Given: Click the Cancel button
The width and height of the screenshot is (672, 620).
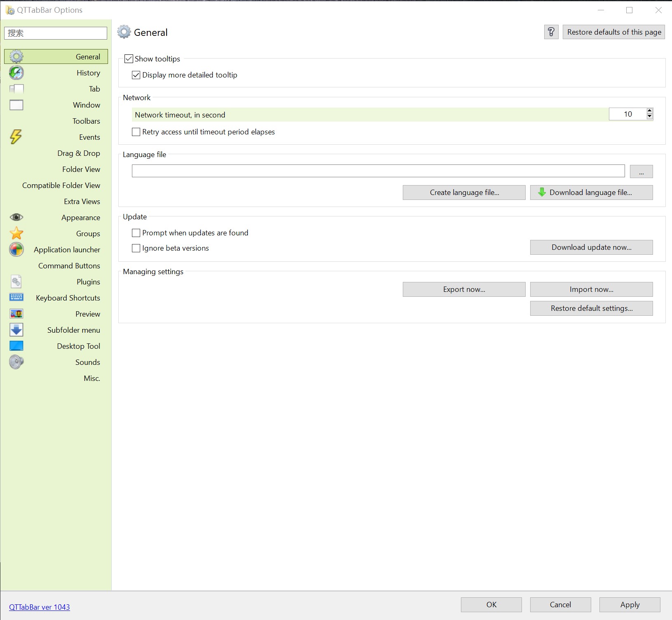Looking at the screenshot, I should click(x=561, y=605).
